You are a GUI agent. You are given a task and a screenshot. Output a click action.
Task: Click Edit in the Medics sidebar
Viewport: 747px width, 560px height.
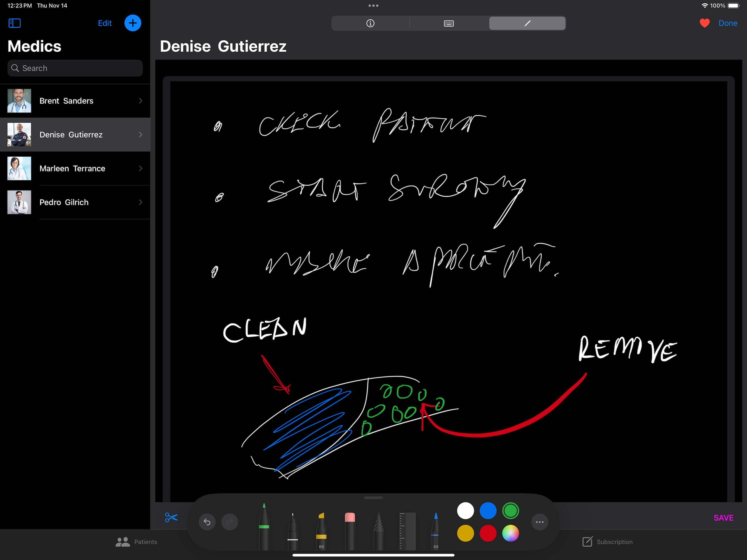[105, 23]
